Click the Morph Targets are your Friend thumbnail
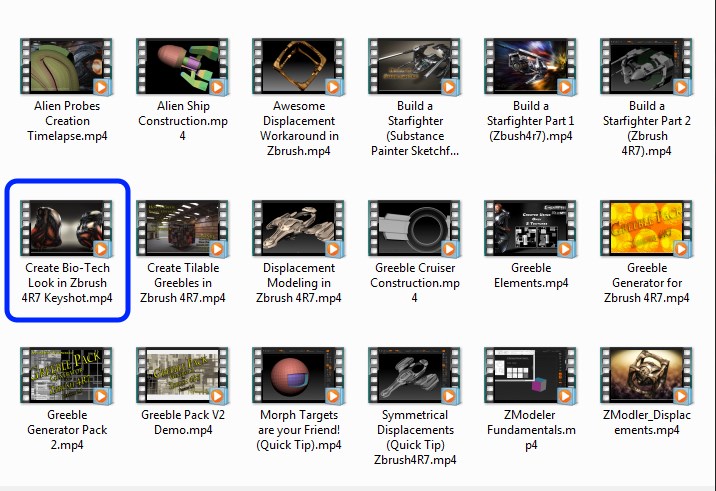716x491 pixels. point(299,375)
